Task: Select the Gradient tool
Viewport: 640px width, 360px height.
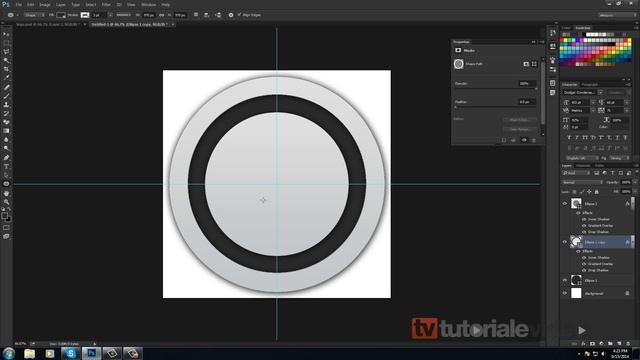Action: (x=6, y=131)
